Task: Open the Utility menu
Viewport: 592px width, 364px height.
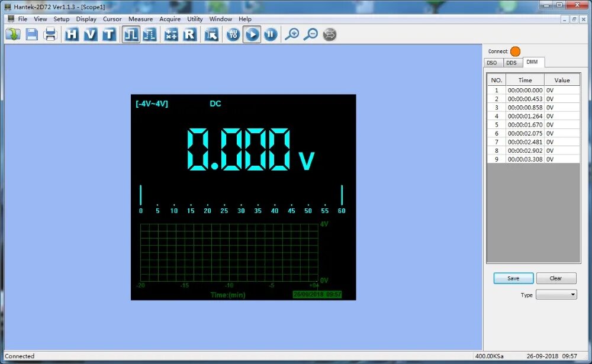Action: point(195,19)
